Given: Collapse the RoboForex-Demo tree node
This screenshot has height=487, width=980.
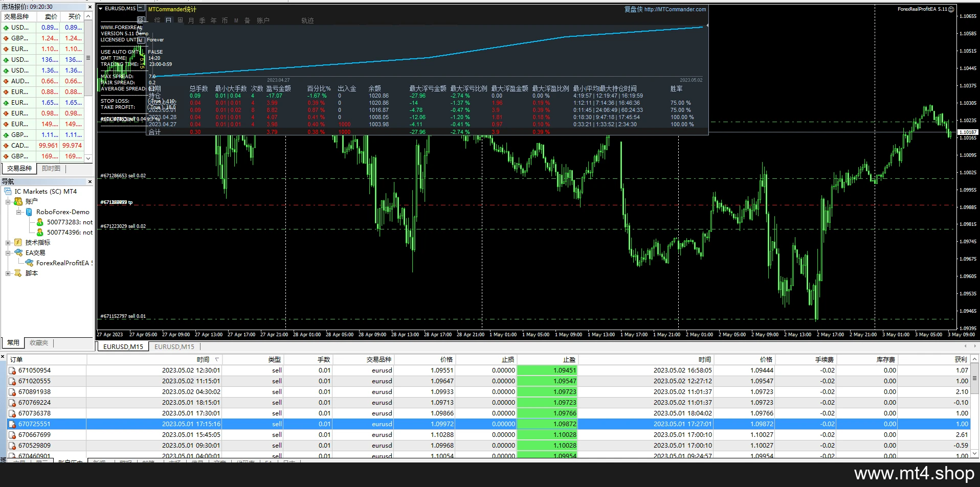Looking at the screenshot, I should (x=19, y=212).
